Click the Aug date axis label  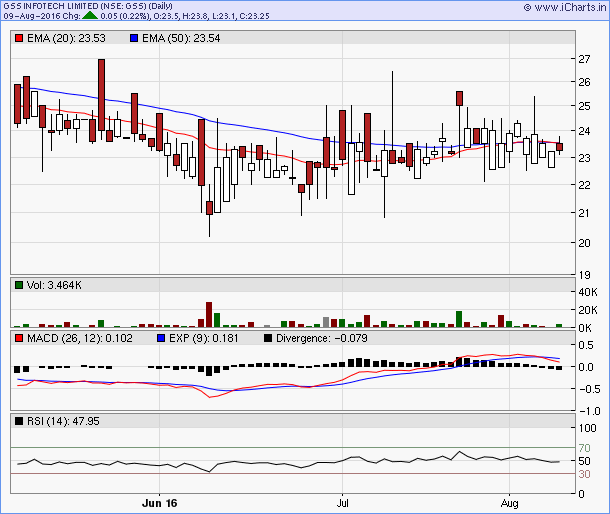coord(509,503)
